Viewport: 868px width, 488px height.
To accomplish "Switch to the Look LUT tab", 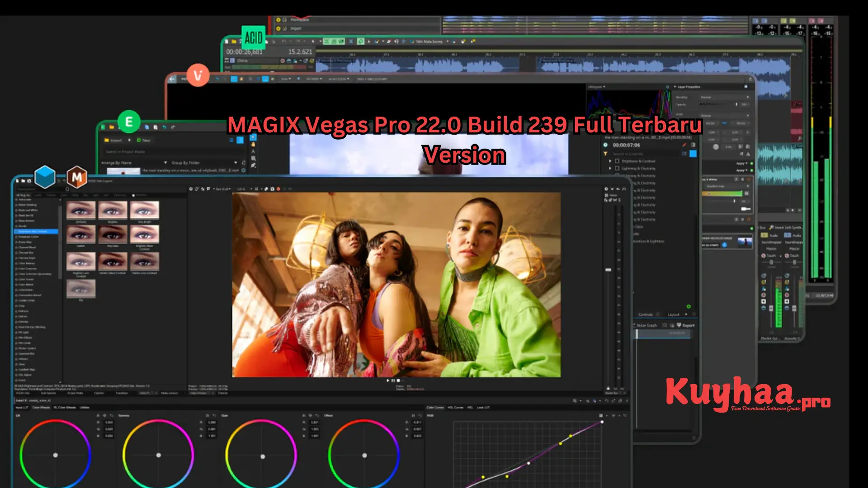I will [x=483, y=408].
